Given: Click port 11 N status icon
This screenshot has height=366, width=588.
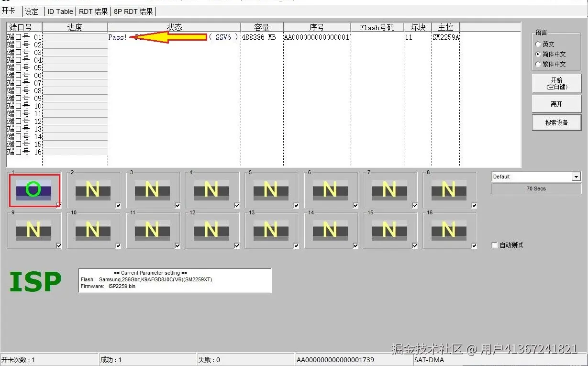Looking at the screenshot, I should coord(152,230).
